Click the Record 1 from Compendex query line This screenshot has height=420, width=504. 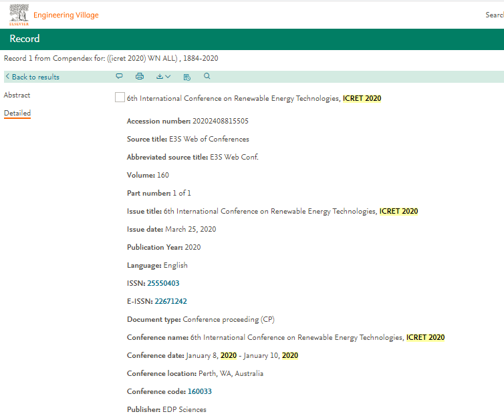111,58
